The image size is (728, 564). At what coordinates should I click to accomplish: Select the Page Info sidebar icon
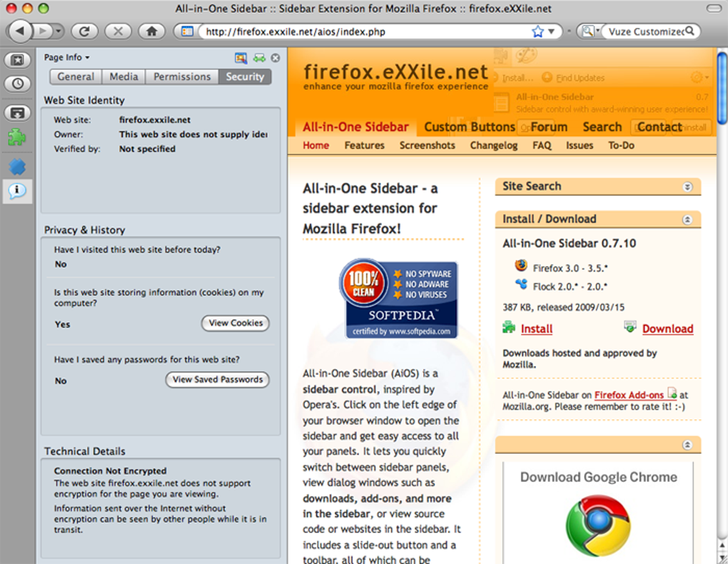pos(17,191)
